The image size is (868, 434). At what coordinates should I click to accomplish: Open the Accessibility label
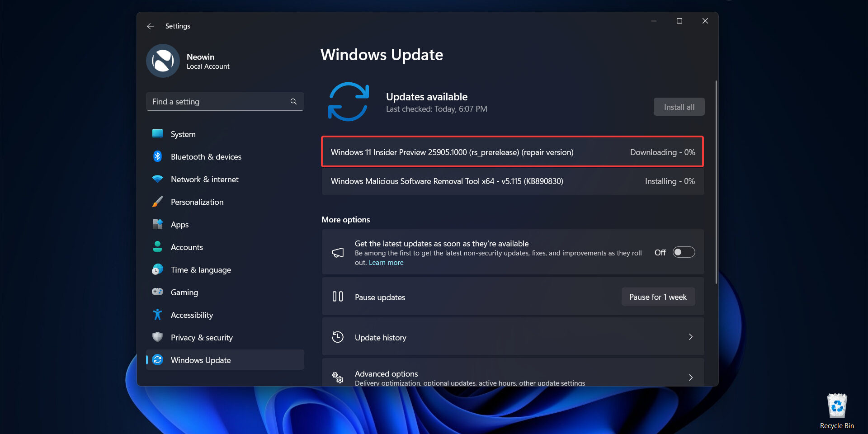pos(192,315)
